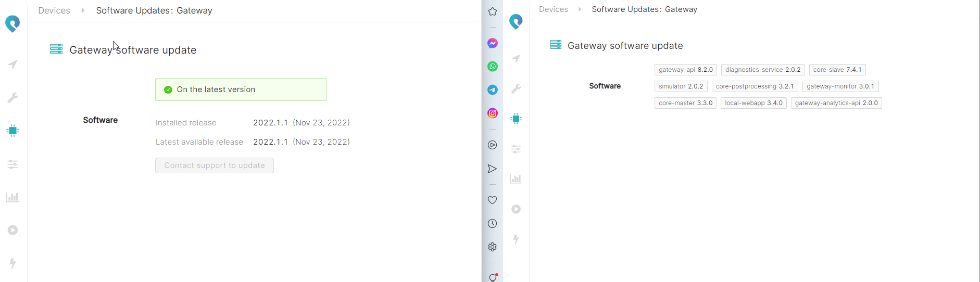980x282 pixels.
Task: Open WhatsApp in the browser sidebar
Action: point(493,67)
